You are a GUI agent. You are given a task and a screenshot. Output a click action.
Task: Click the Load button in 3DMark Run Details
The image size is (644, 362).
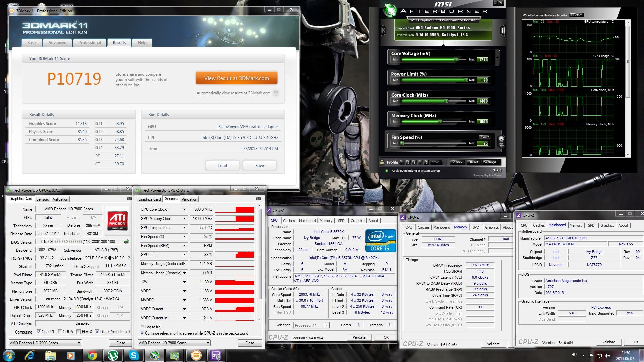(x=222, y=166)
